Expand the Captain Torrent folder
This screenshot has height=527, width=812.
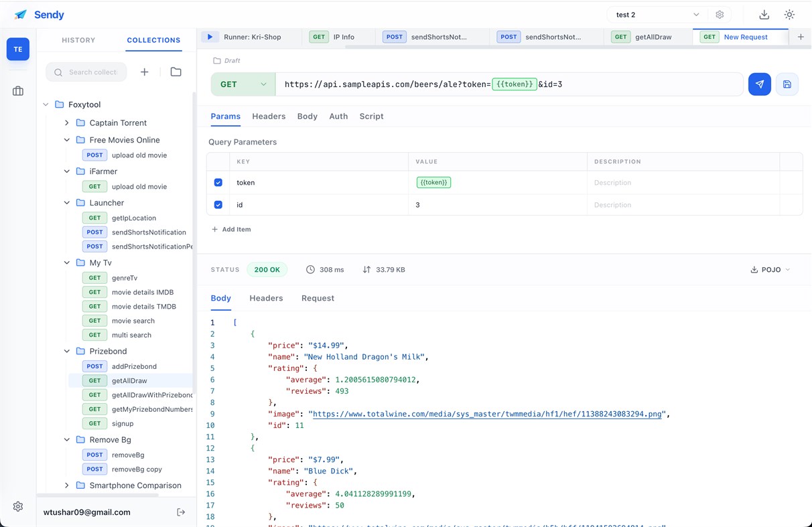[67, 123]
